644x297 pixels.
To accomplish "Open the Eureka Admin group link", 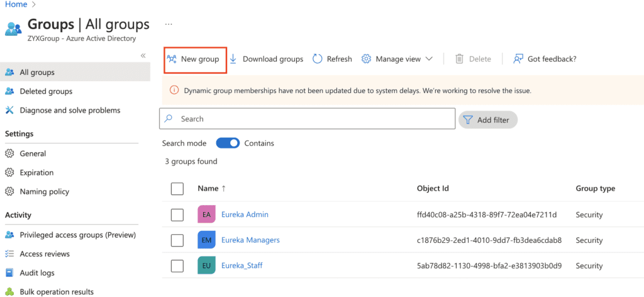I will pyautogui.click(x=245, y=215).
